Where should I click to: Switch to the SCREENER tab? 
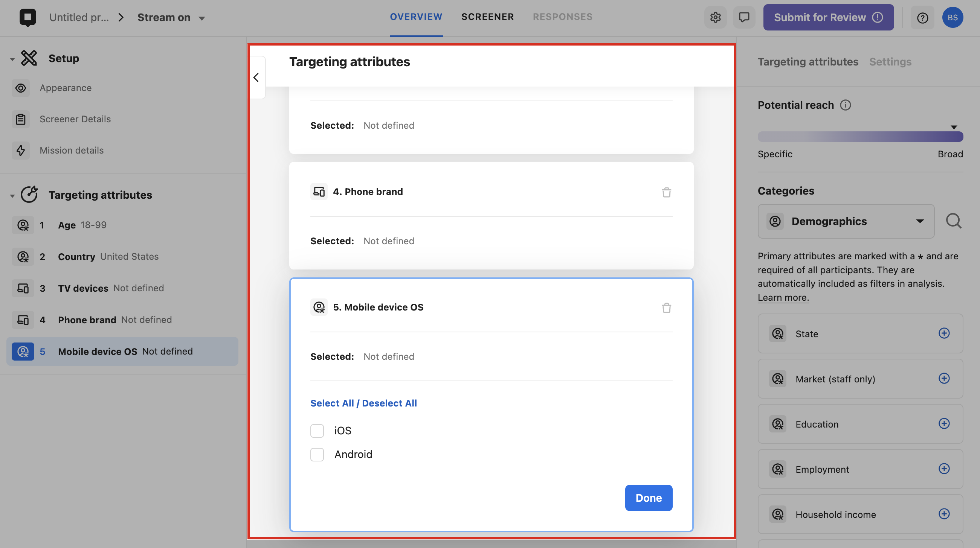coord(487,17)
